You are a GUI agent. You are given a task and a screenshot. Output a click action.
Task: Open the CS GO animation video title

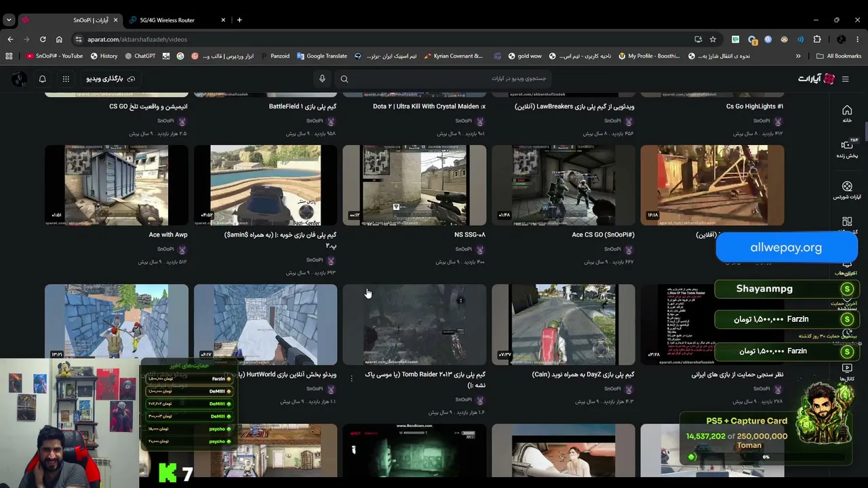(x=149, y=106)
